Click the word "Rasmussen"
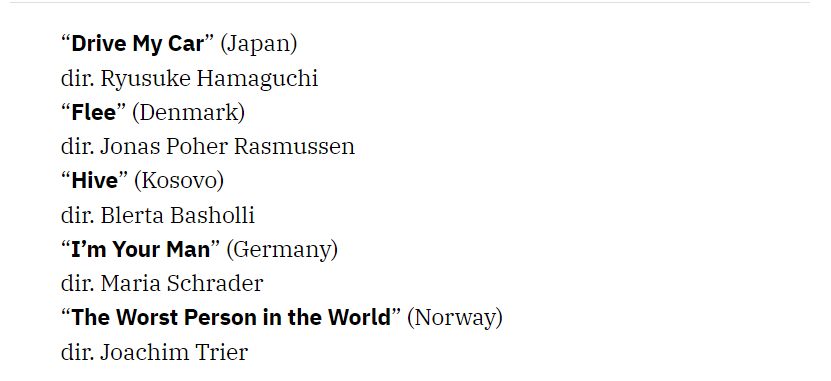Screen dimensions: 831x381 pyautogui.click(x=294, y=147)
